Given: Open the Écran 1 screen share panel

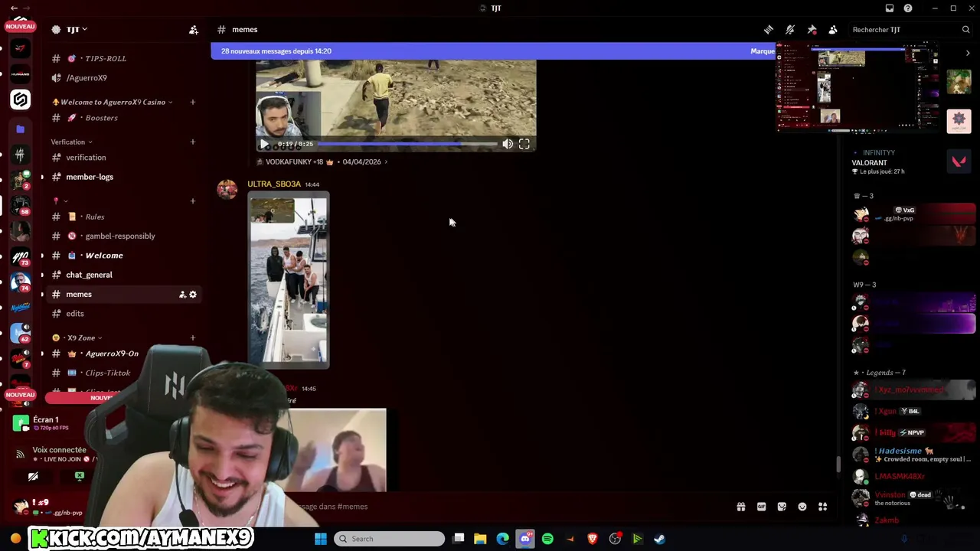Looking at the screenshot, I should point(46,423).
